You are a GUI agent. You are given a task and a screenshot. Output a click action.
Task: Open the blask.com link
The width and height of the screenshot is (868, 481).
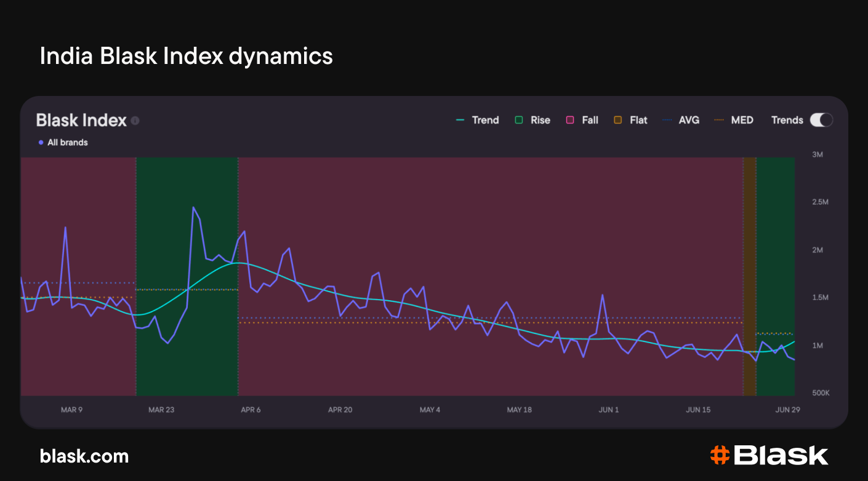pos(84,456)
